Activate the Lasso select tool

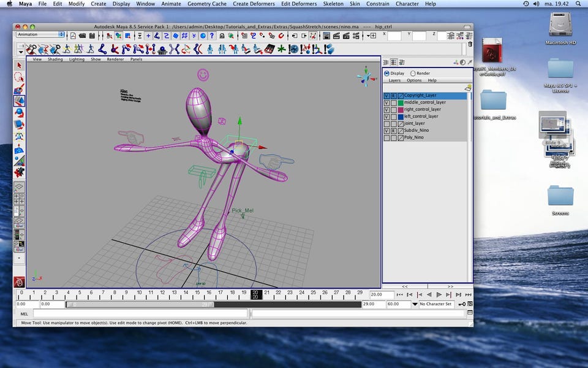(x=19, y=77)
